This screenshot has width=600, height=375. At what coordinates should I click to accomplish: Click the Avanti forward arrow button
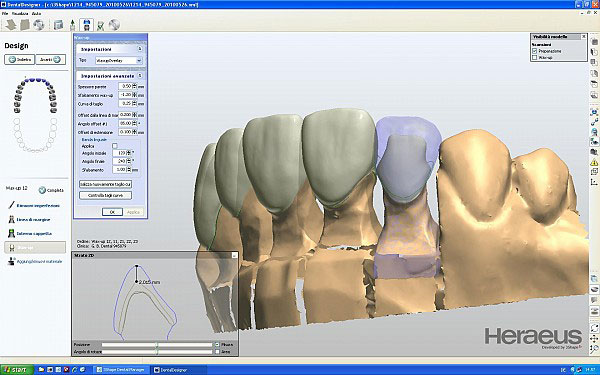(x=51, y=60)
